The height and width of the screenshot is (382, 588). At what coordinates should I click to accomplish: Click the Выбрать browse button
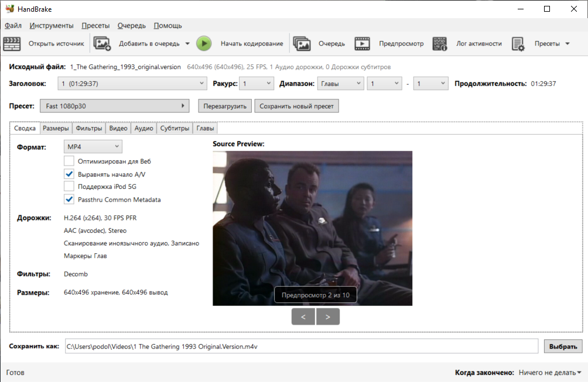(563, 346)
